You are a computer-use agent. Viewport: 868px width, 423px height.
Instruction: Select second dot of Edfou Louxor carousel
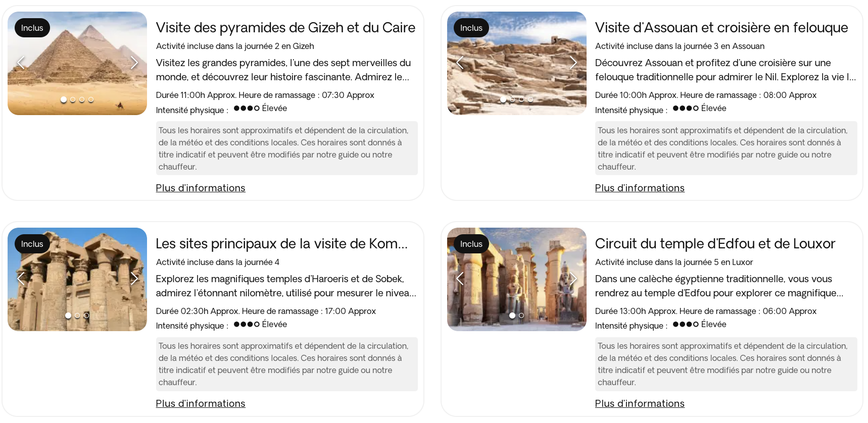pos(521,315)
